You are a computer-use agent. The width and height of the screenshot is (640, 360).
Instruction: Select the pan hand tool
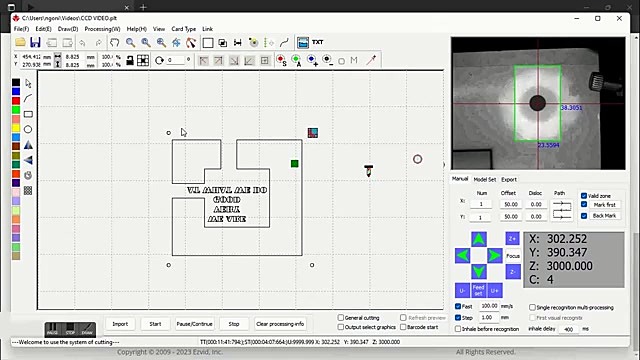tap(114, 42)
